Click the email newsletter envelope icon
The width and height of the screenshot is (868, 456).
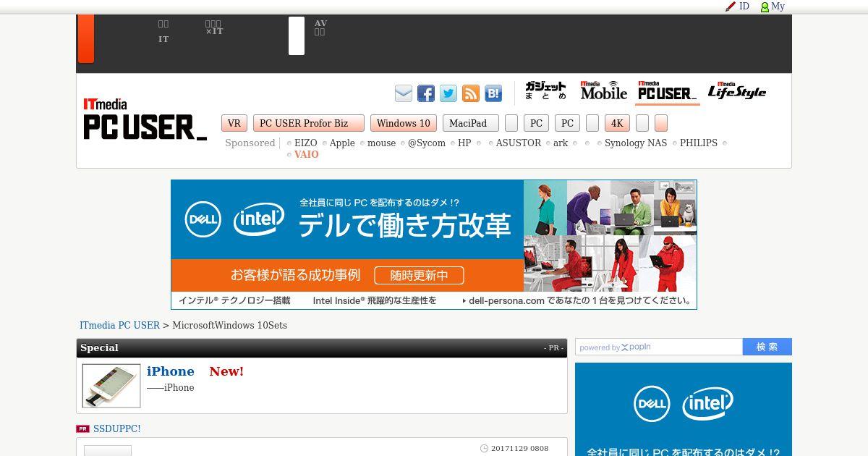coord(404,93)
